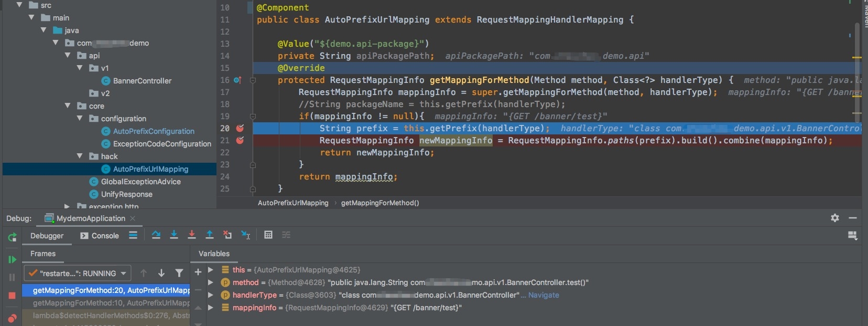This screenshot has width=868, height=326.
Task: Pause the running program
Action: pos(12,277)
